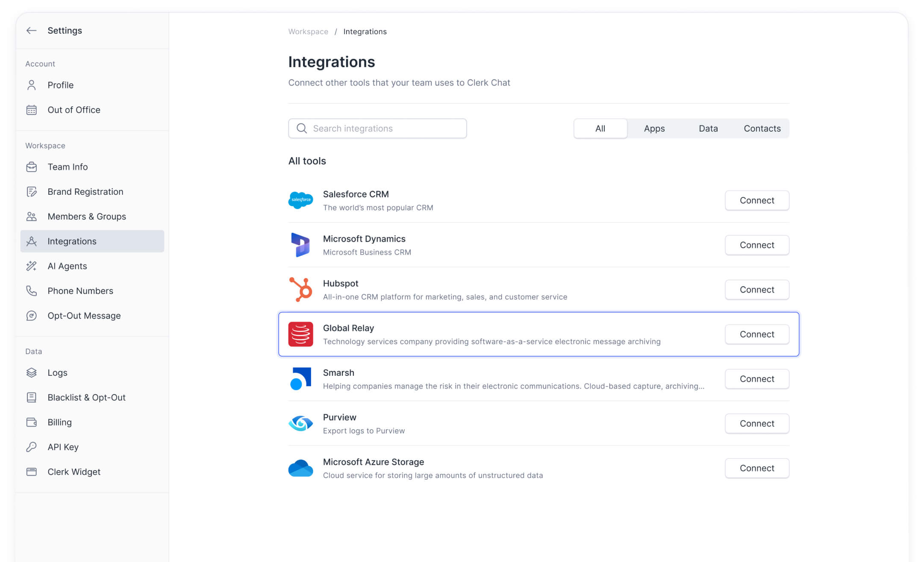Click the Microsoft Azure Storage cloud logo

pyautogui.click(x=300, y=468)
